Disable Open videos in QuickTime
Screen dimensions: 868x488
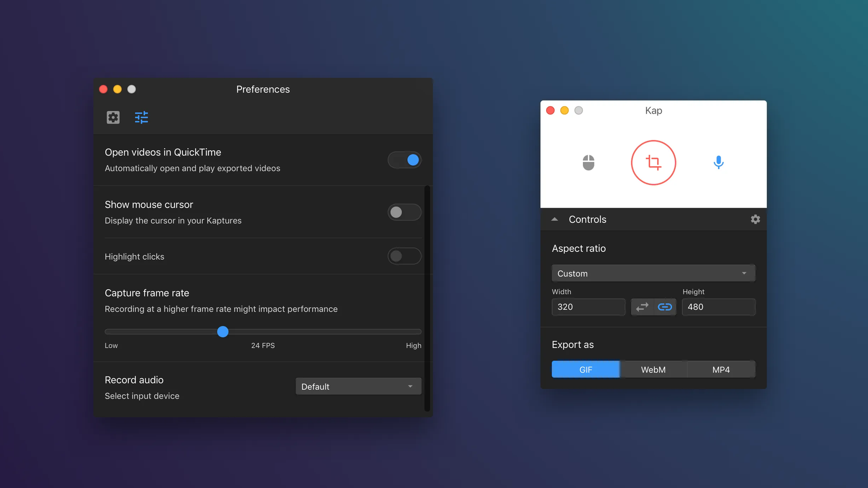[x=405, y=159]
